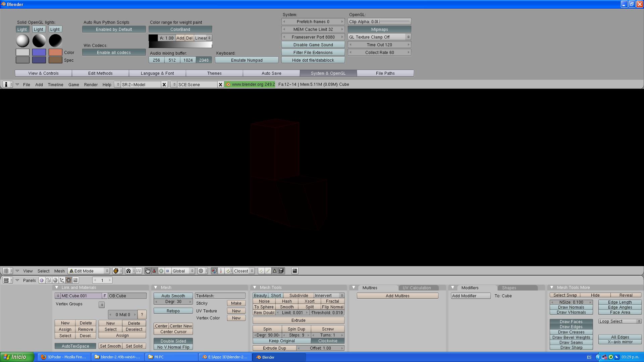This screenshot has width=644, height=362.
Task: Click the Extrude button
Action: 298,320
